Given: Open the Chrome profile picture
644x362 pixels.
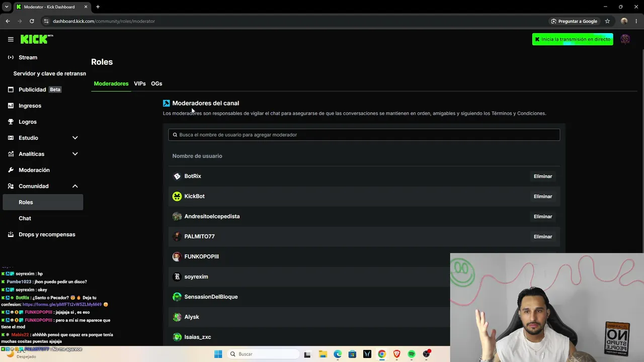Looking at the screenshot, I should (624, 21).
